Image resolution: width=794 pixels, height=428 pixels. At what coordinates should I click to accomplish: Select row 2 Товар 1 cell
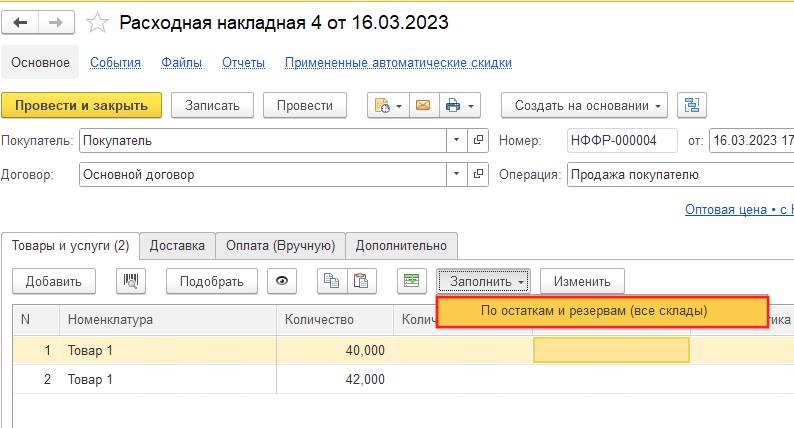(168, 379)
